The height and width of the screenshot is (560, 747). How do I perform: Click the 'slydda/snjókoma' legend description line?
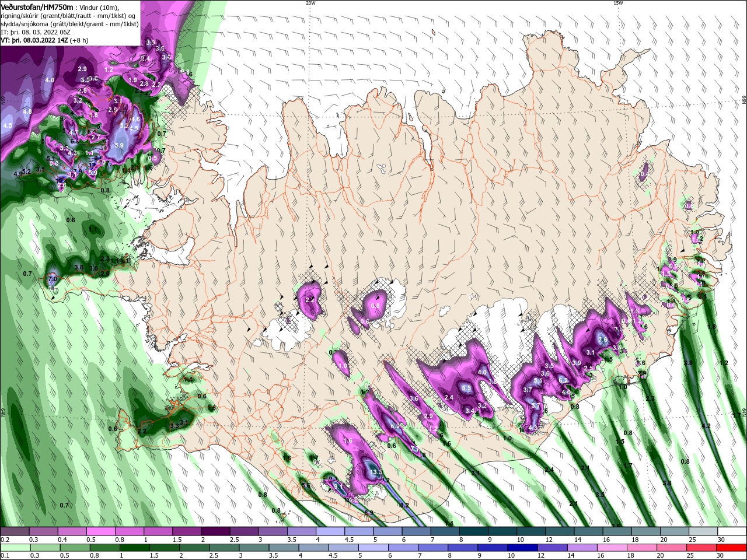click(69, 24)
